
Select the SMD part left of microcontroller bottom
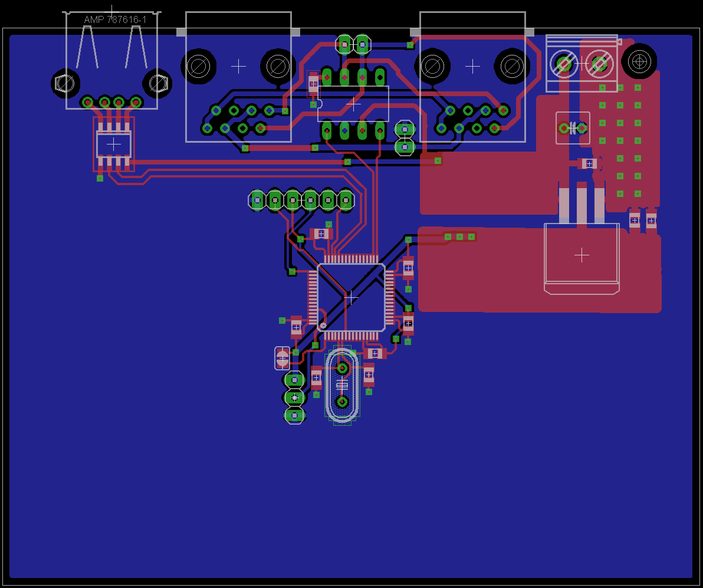pyautogui.click(x=296, y=327)
